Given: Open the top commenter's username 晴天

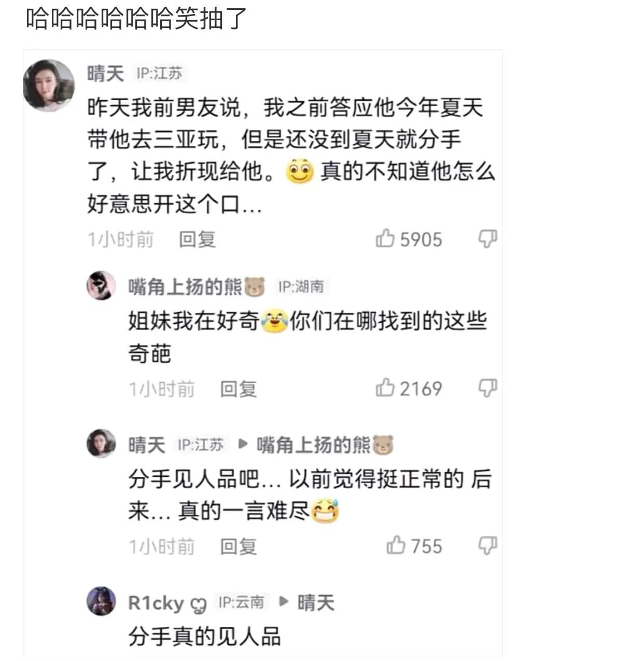Looking at the screenshot, I should pos(106,73).
